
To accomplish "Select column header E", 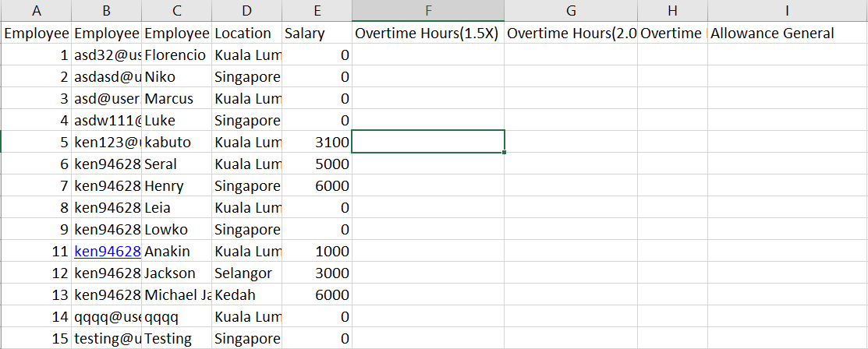I will [x=317, y=10].
